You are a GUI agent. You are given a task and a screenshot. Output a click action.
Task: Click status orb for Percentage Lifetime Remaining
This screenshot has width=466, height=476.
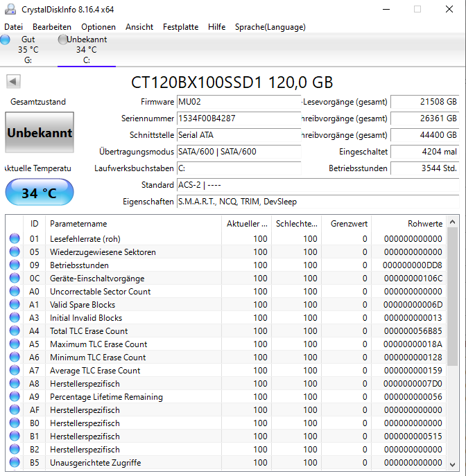point(15,397)
